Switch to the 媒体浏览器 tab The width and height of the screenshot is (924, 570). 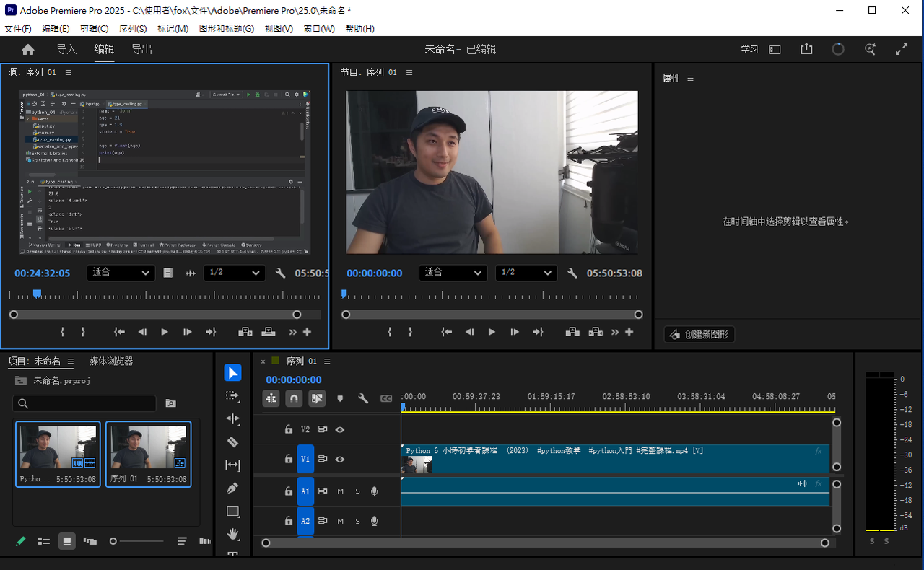(111, 361)
